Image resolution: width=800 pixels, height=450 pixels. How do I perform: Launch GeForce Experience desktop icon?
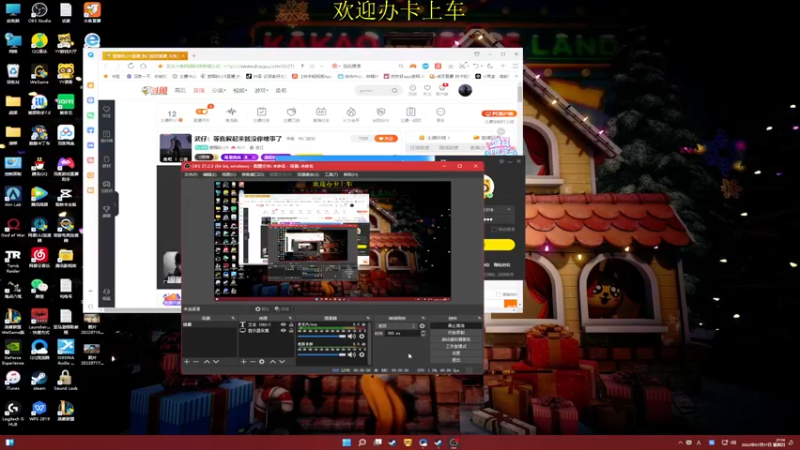(x=13, y=352)
